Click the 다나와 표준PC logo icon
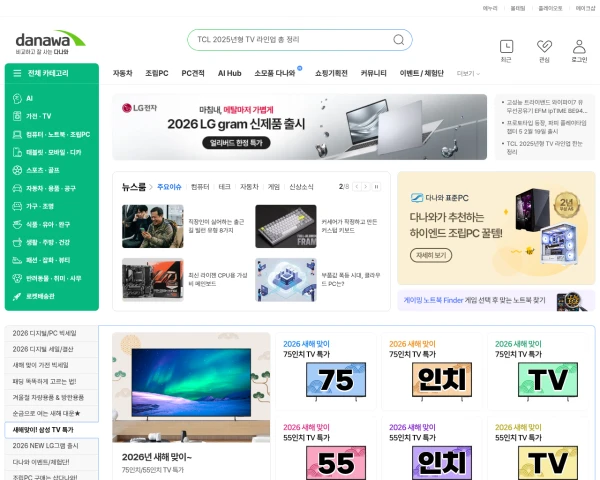 (416, 198)
